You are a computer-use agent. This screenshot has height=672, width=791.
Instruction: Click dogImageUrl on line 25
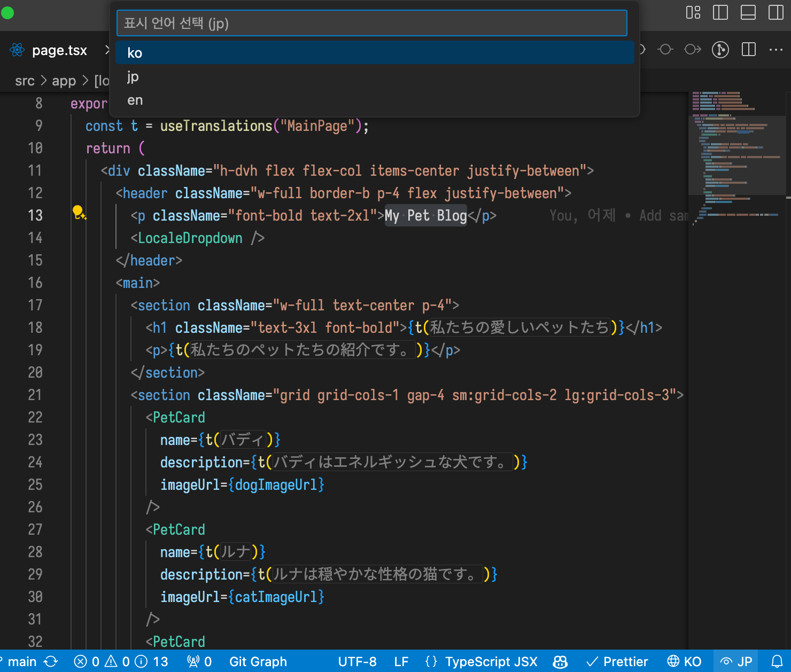[276, 485]
